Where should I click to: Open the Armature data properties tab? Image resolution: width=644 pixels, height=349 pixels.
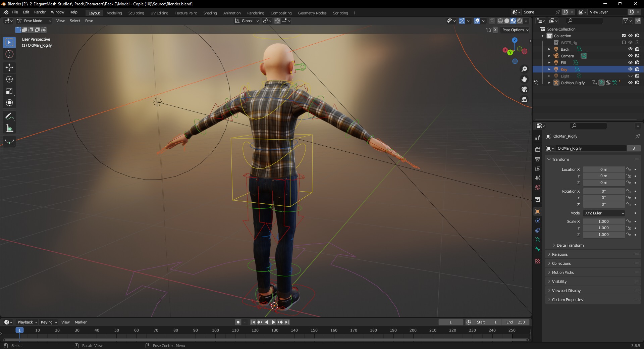coord(538,240)
